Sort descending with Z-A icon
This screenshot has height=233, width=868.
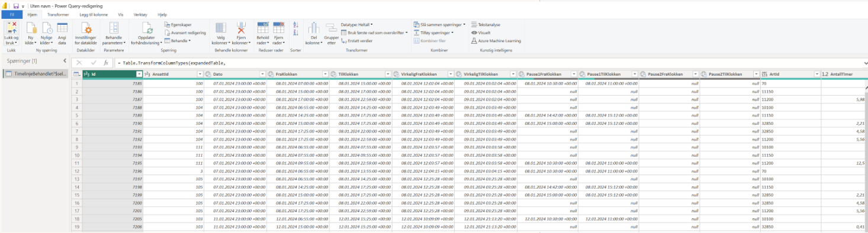(x=296, y=32)
